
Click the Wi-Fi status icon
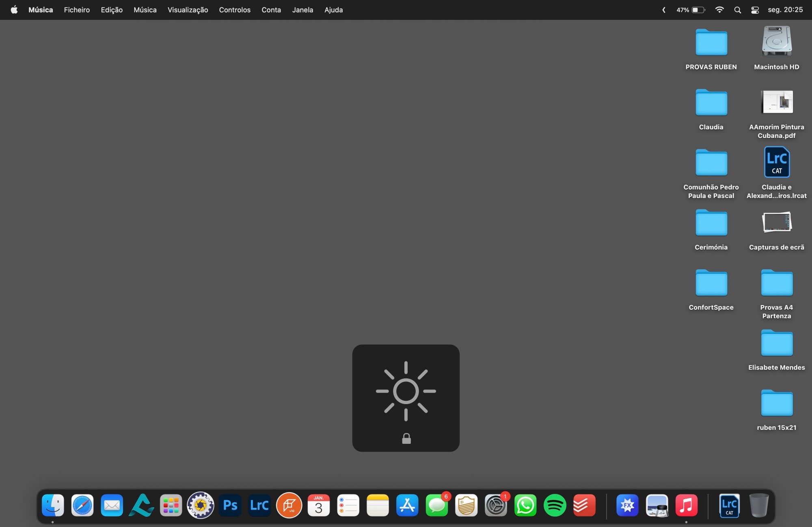pos(719,10)
